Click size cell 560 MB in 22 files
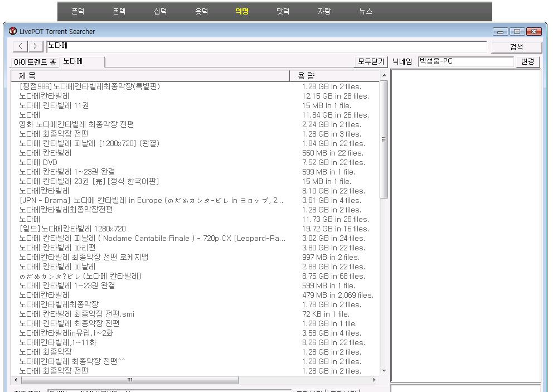 tap(333, 153)
